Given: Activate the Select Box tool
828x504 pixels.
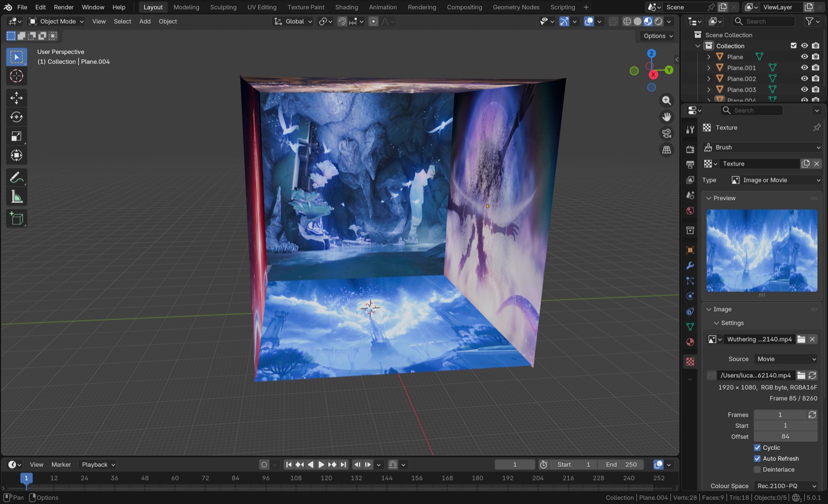Looking at the screenshot, I should coord(17,57).
